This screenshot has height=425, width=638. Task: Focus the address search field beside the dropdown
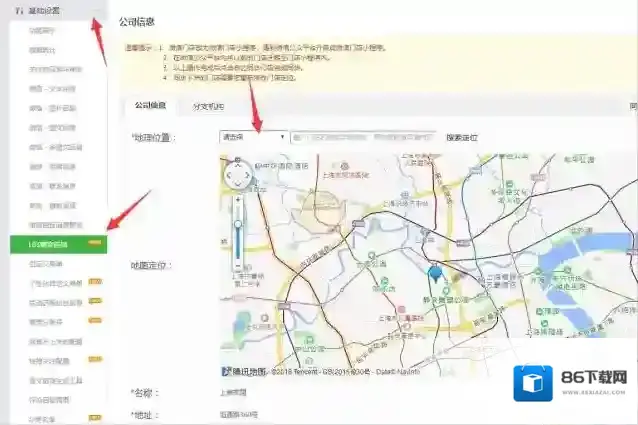363,137
